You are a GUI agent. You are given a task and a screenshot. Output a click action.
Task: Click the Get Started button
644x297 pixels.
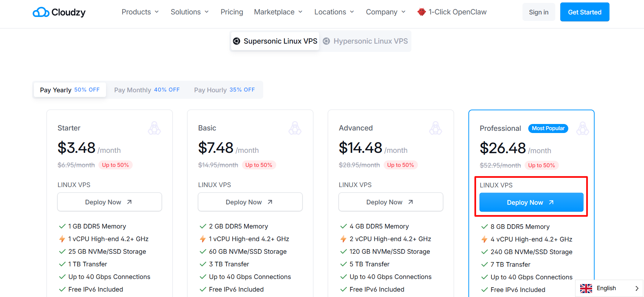click(585, 12)
